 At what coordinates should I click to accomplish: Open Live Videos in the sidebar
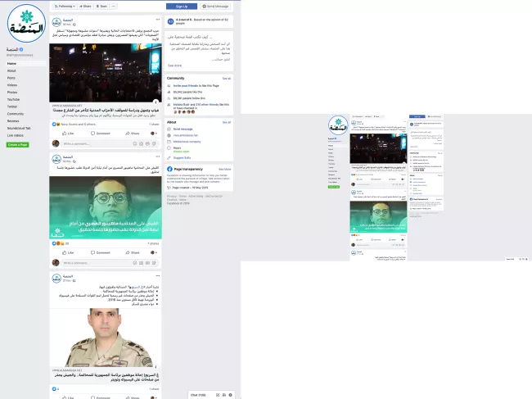[x=16, y=135]
